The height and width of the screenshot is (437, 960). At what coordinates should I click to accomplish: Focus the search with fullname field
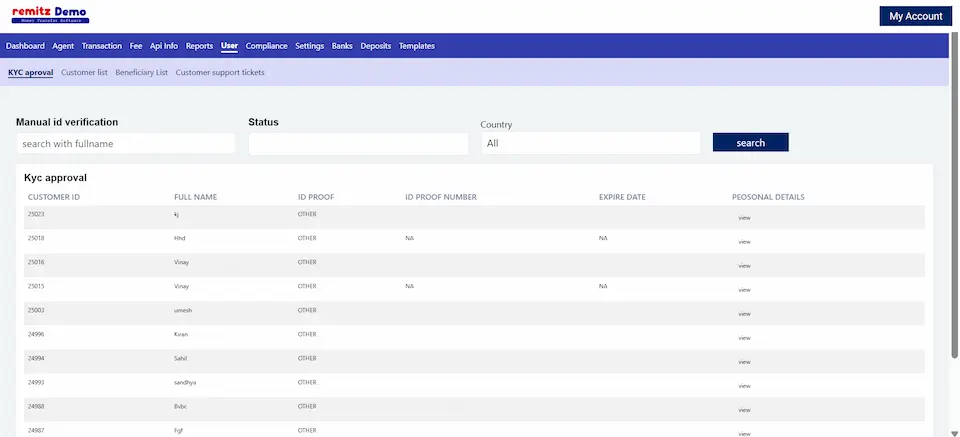pos(126,144)
